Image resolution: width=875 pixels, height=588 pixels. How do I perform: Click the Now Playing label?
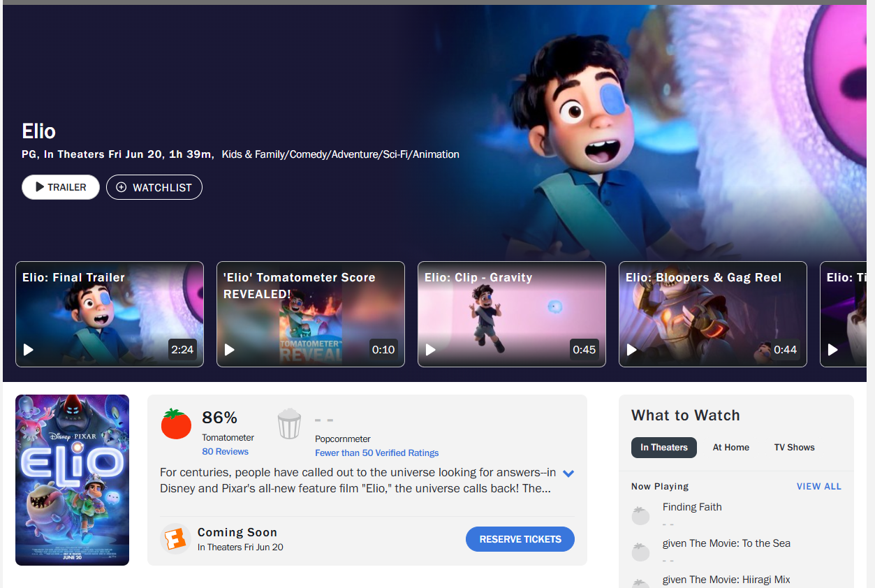pos(660,487)
